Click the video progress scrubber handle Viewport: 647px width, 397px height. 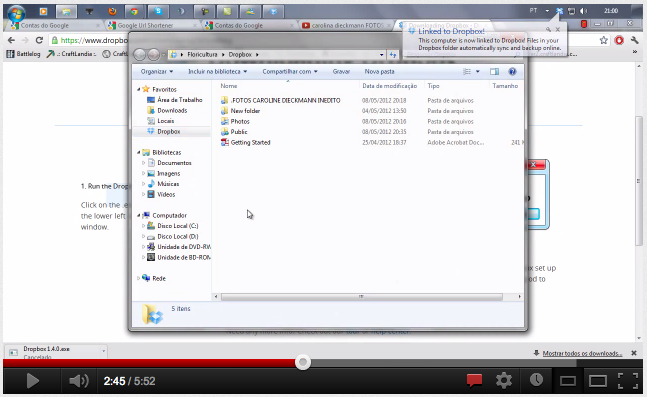(303, 362)
